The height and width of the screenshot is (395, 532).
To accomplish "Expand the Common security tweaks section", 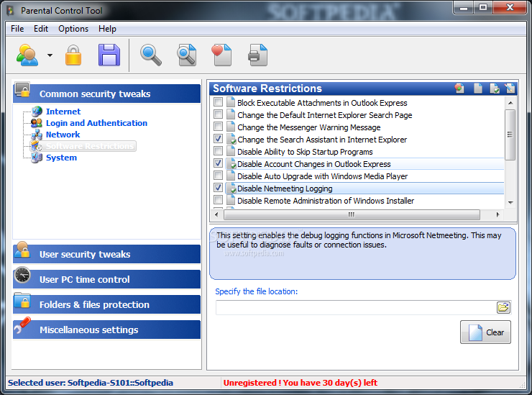I will (106, 94).
